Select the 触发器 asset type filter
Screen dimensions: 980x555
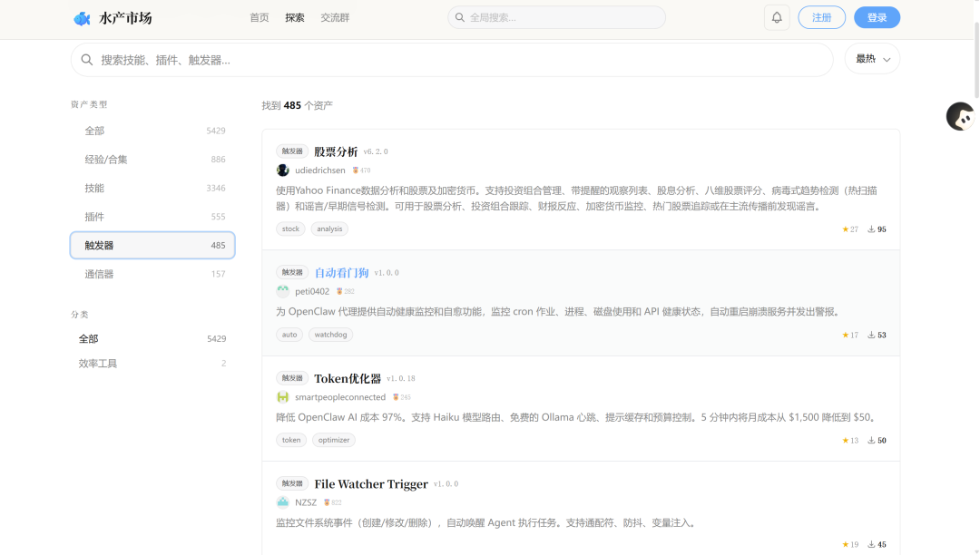(152, 246)
